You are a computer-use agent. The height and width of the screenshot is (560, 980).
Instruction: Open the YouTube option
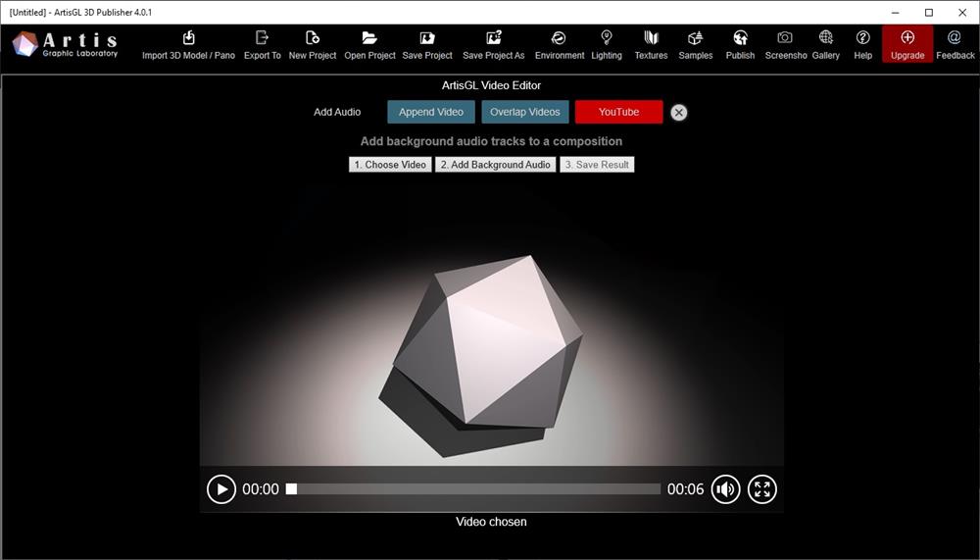click(618, 112)
